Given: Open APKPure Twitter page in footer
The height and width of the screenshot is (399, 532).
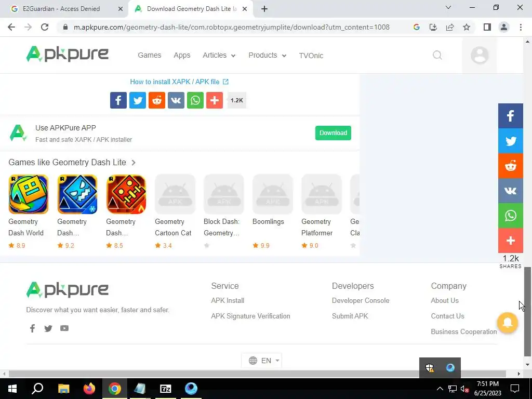Looking at the screenshot, I should 48,328.
